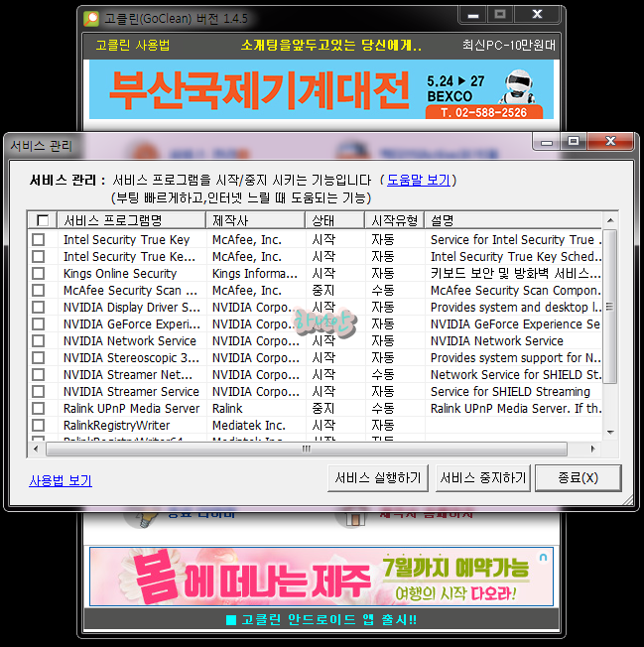The height and width of the screenshot is (647, 644).
Task: Tick the checkbox for Intel Security True Ke...
Action: click(x=39, y=257)
